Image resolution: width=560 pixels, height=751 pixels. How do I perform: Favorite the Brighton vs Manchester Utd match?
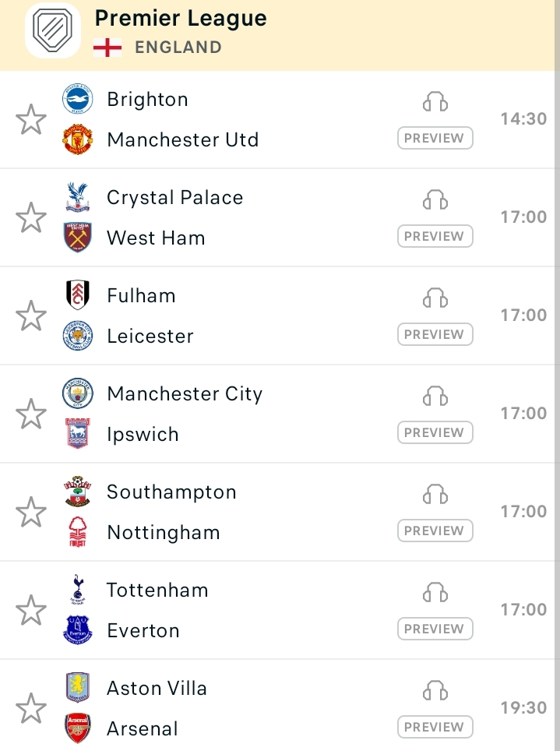click(31, 119)
